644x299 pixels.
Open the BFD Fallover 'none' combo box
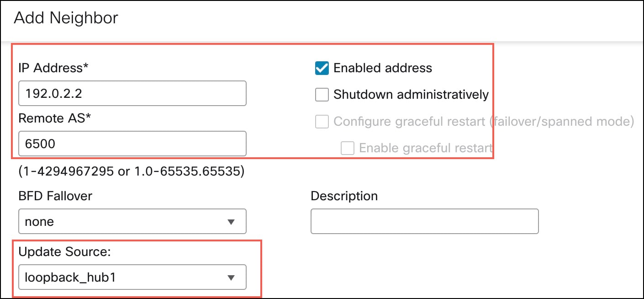coord(132,222)
